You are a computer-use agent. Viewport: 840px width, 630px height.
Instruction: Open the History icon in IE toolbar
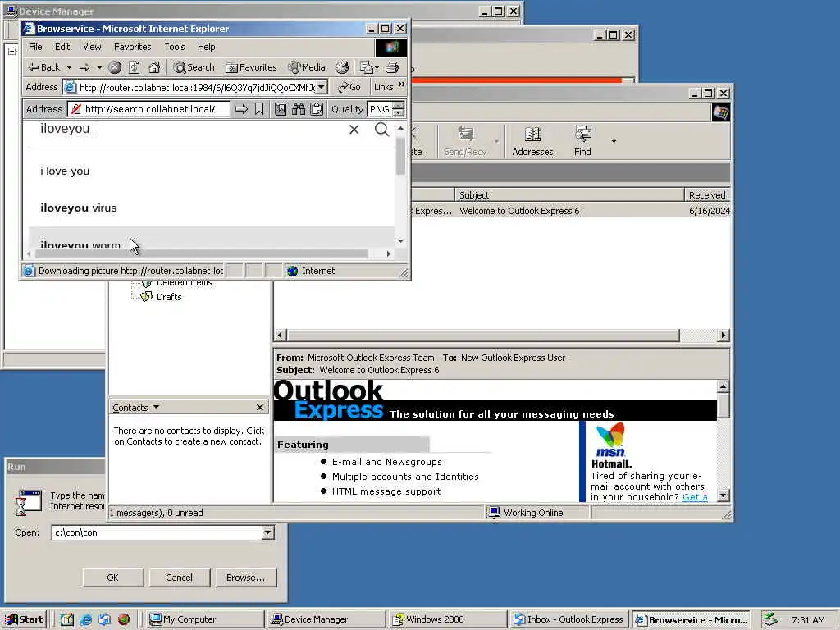pyautogui.click(x=342, y=67)
